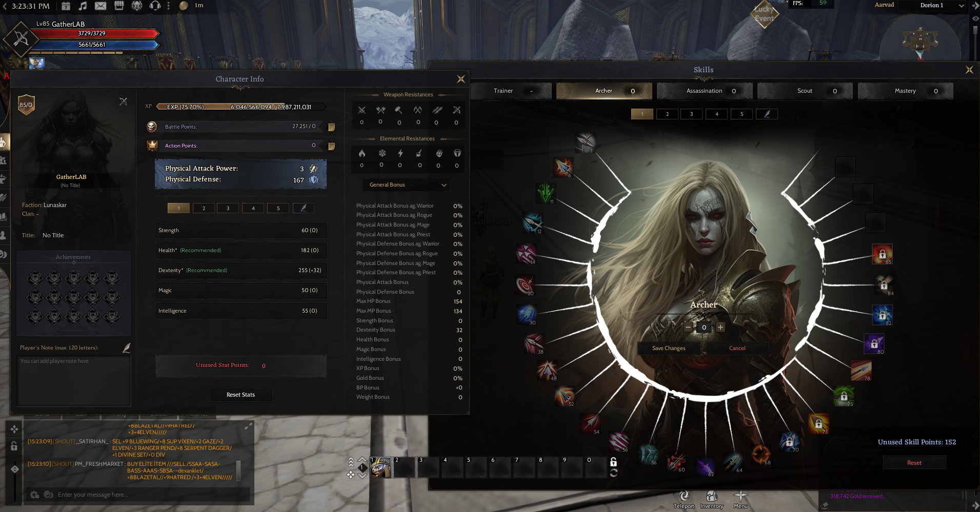980x512 pixels.
Task: Select skill preset 4 in Skills window
Action: pos(716,114)
